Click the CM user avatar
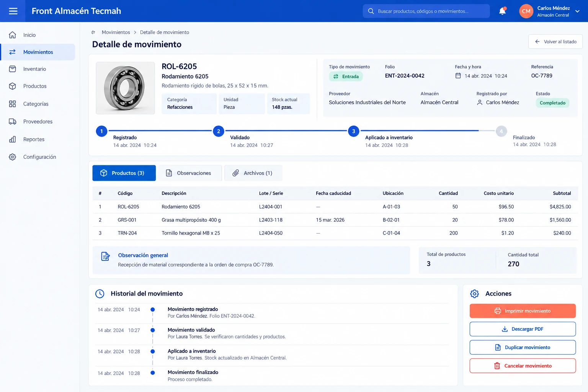The image size is (588, 392). (x=526, y=11)
